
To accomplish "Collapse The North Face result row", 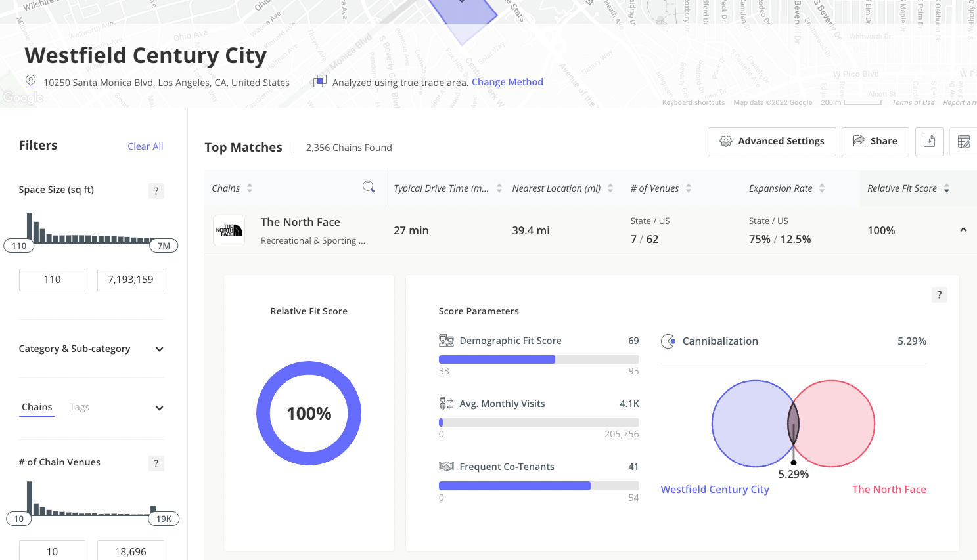I will [963, 230].
